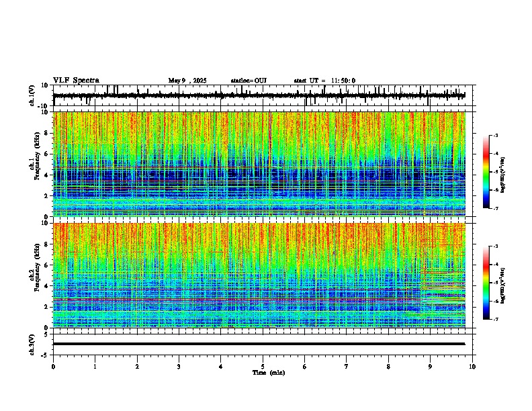Click the "VLF Spectra" title text
This screenshot has height=411, width=532.
coord(76,81)
